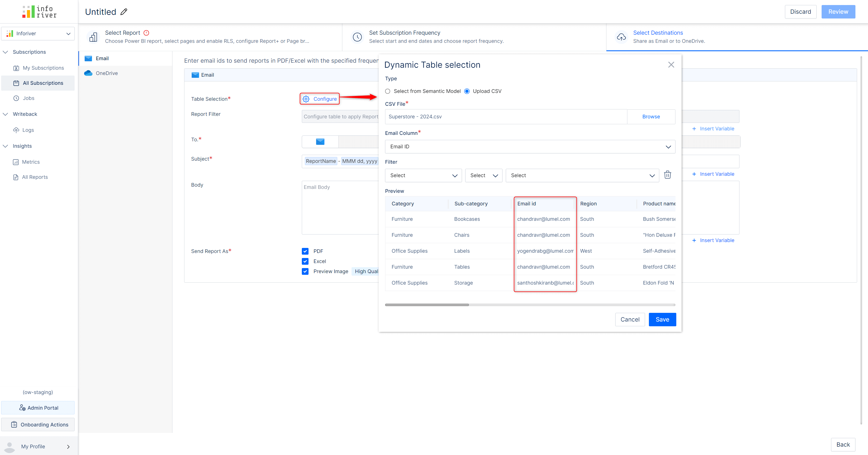Click the Save configuration button
This screenshot has height=455, width=868.
[662, 319]
